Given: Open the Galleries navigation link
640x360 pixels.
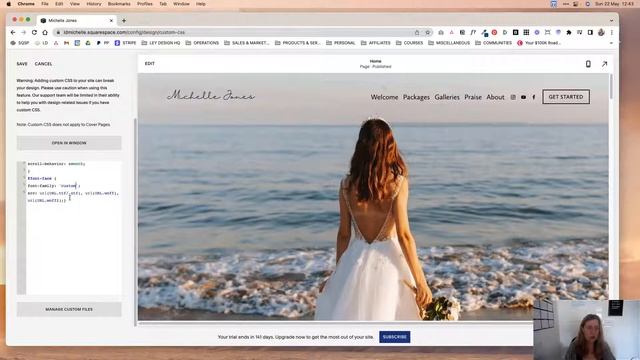Looking at the screenshot, I should tap(447, 97).
